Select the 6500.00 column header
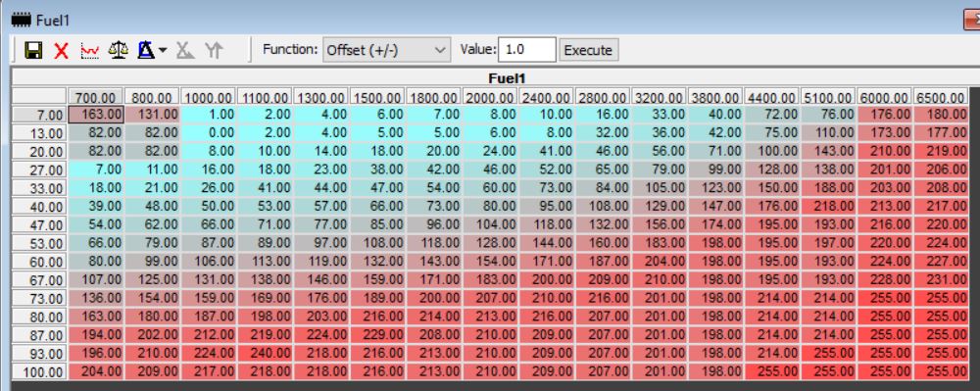This screenshot has width=980, height=391. [941, 97]
